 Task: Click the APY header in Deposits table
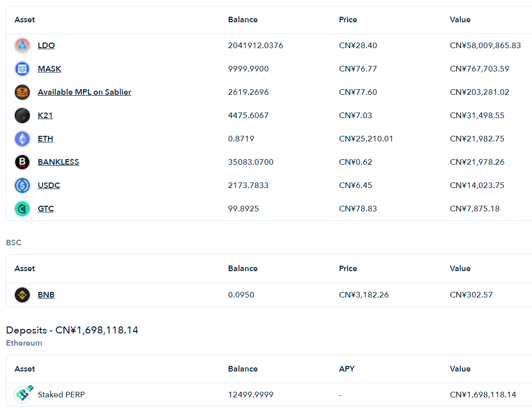[x=347, y=369]
